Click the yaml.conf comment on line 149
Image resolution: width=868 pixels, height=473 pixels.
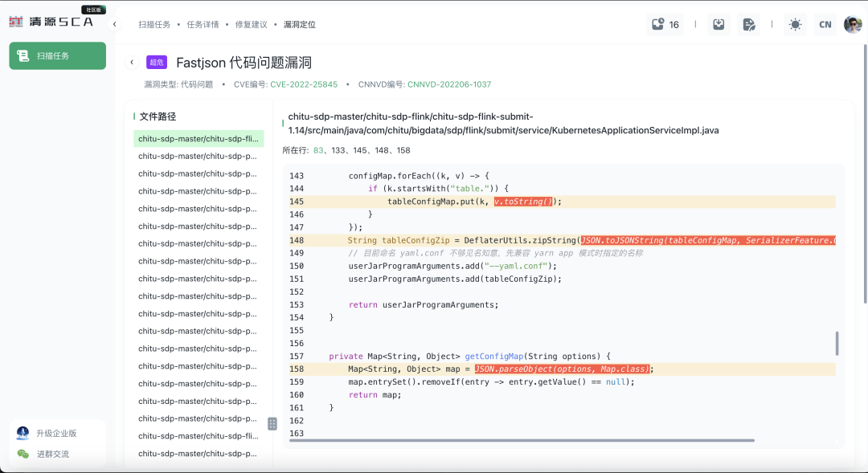[495, 254]
